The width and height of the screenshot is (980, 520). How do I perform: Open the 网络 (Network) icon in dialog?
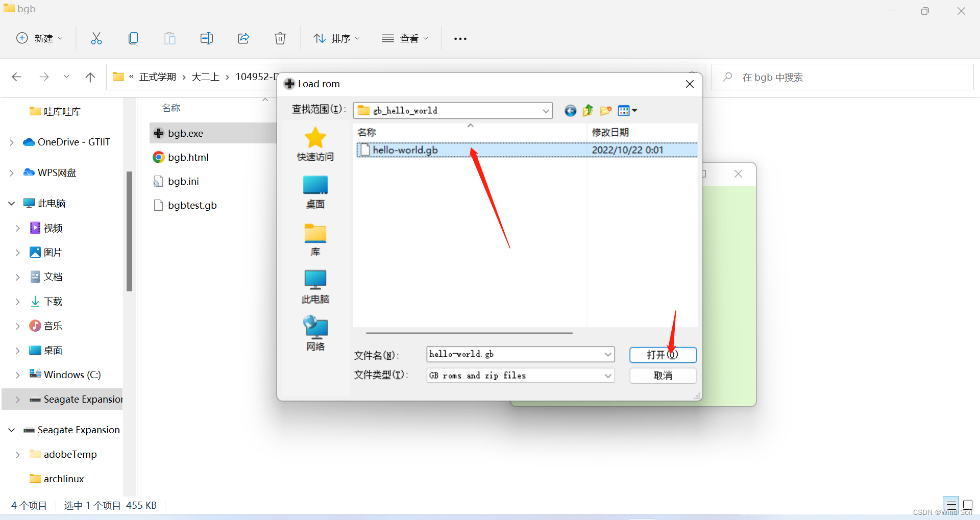pos(315,332)
